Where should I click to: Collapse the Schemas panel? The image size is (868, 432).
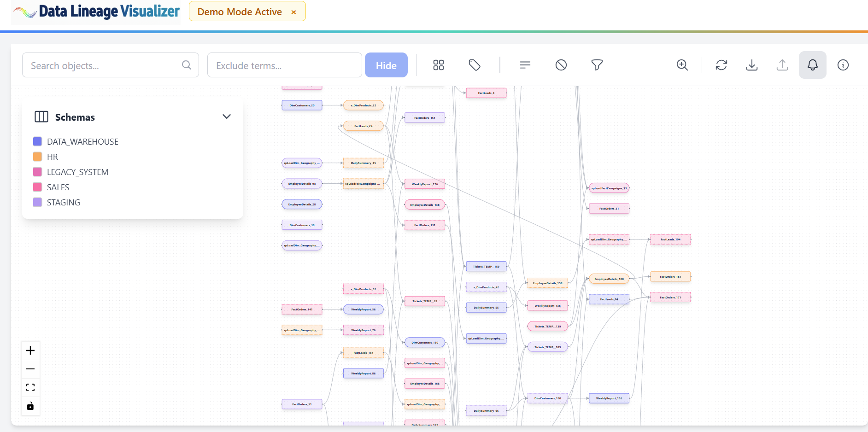(227, 117)
